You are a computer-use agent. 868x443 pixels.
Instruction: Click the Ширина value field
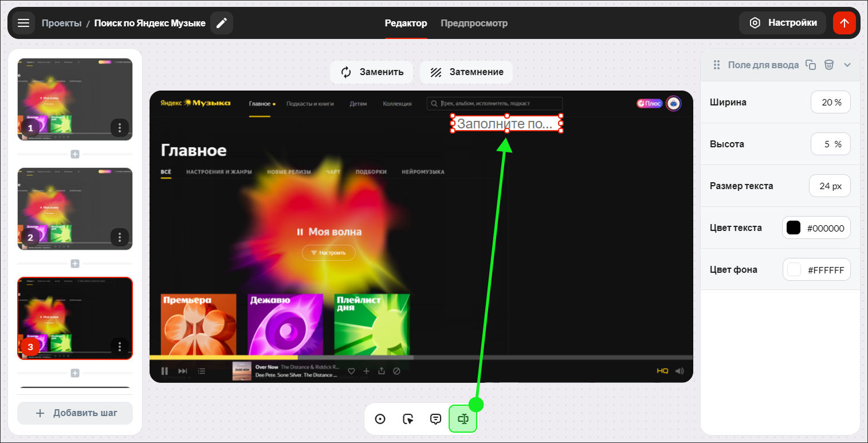(x=831, y=103)
